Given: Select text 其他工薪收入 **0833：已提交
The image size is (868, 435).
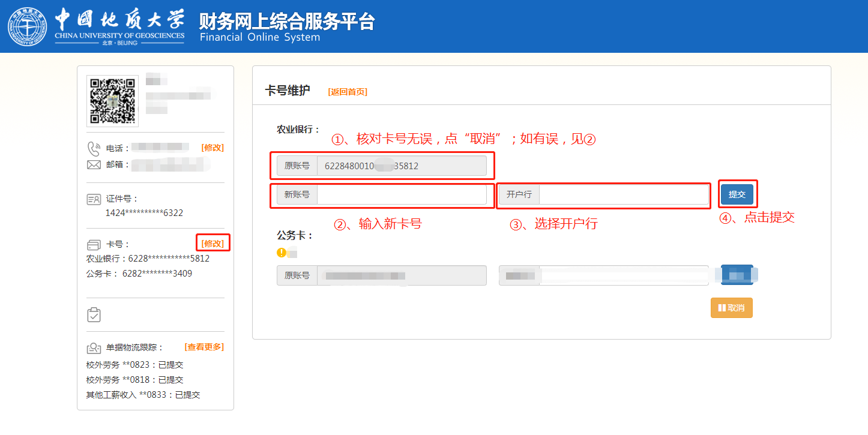Looking at the screenshot, I should (143, 395).
